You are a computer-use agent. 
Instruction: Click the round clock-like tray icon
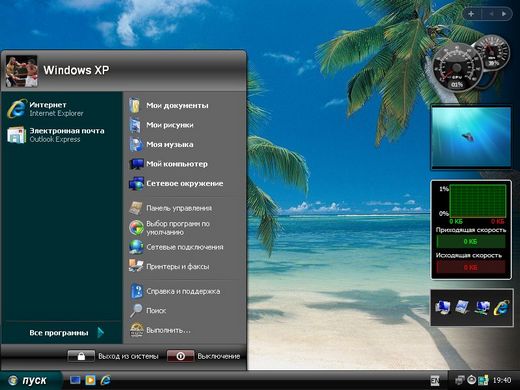click(471, 380)
